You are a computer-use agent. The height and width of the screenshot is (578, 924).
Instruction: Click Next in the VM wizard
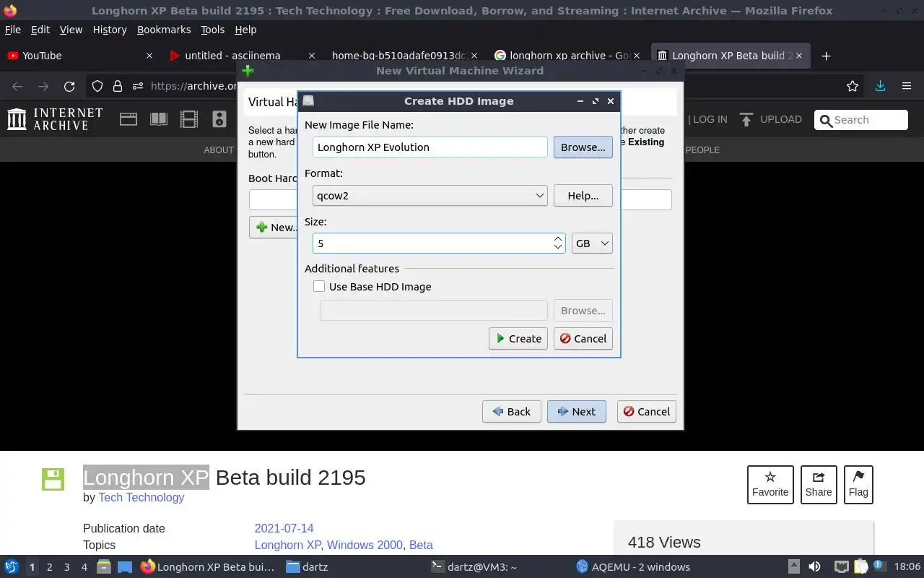click(x=576, y=412)
